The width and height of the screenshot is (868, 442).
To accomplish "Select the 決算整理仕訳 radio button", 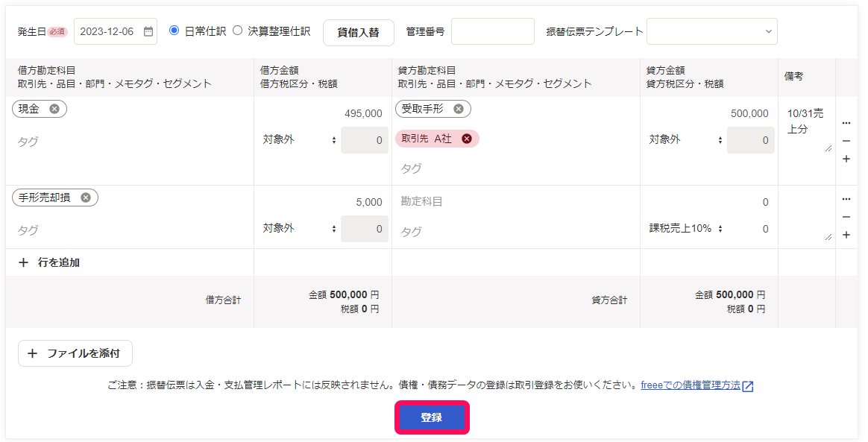I will tap(237, 31).
